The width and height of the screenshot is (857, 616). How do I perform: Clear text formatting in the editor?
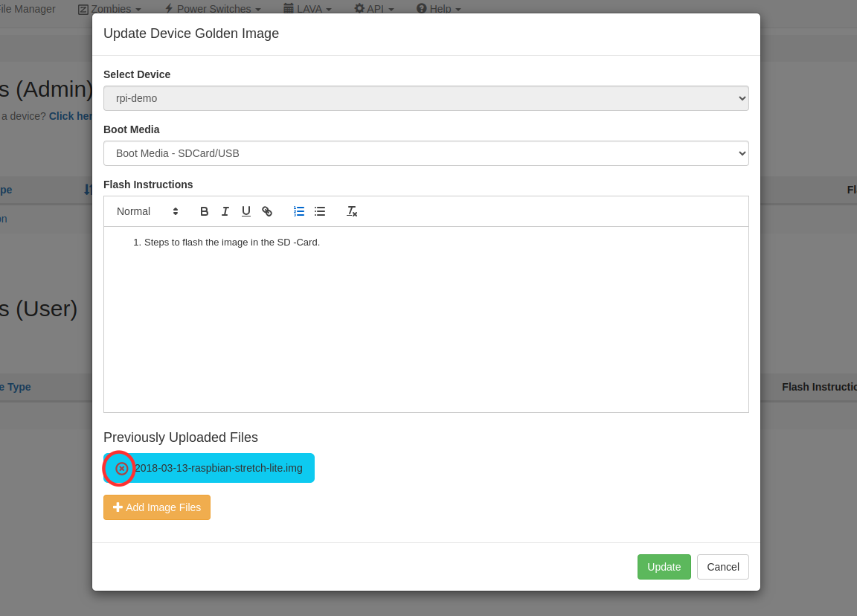[x=351, y=211]
